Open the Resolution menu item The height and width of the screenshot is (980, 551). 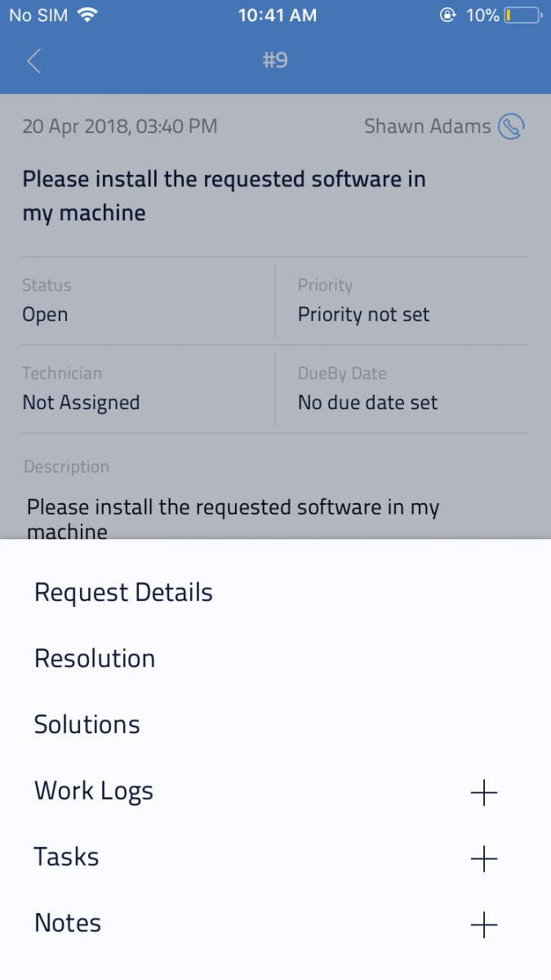tap(95, 659)
